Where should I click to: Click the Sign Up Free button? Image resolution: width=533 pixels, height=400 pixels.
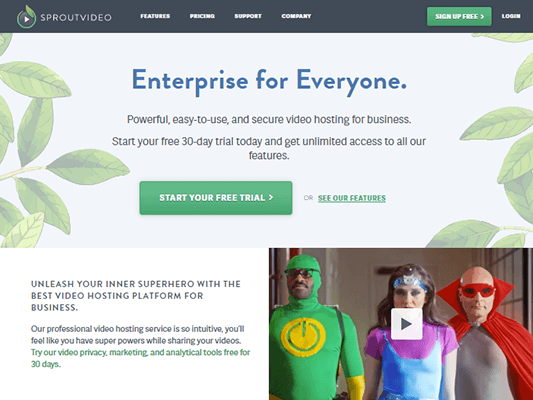[459, 16]
